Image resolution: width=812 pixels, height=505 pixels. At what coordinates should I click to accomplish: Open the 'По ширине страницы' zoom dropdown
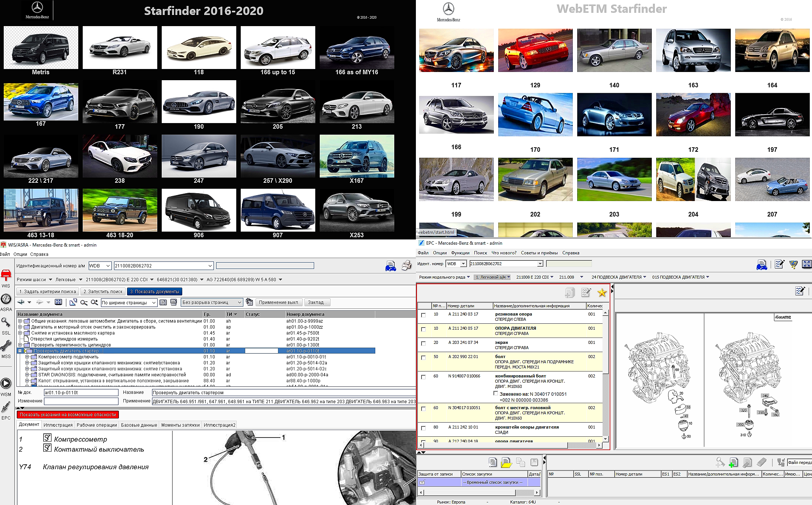[x=154, y=302]
